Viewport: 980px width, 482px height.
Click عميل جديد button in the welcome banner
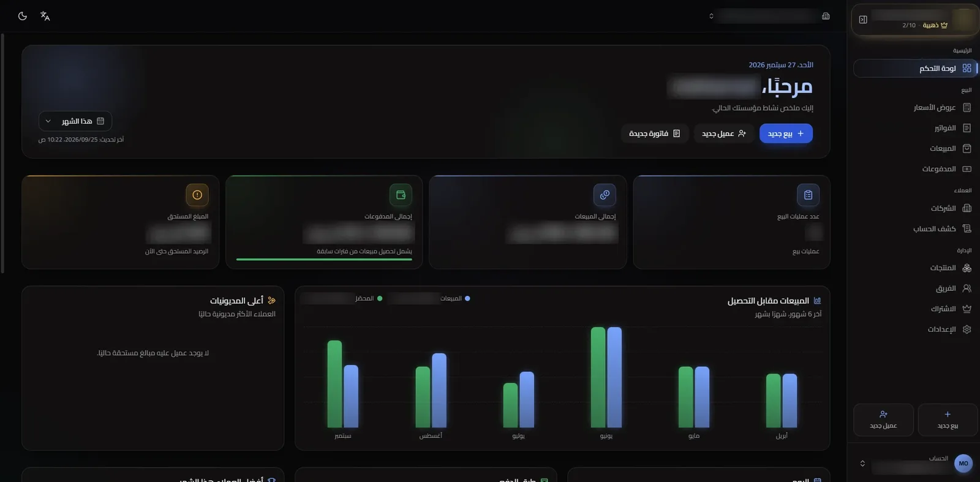tap(724, 134)
